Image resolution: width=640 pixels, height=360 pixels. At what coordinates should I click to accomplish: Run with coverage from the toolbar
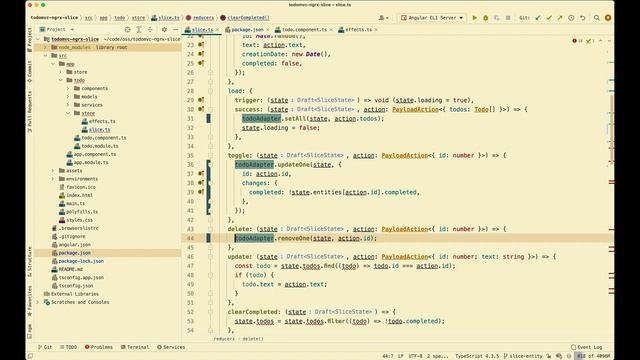point(497,18)
